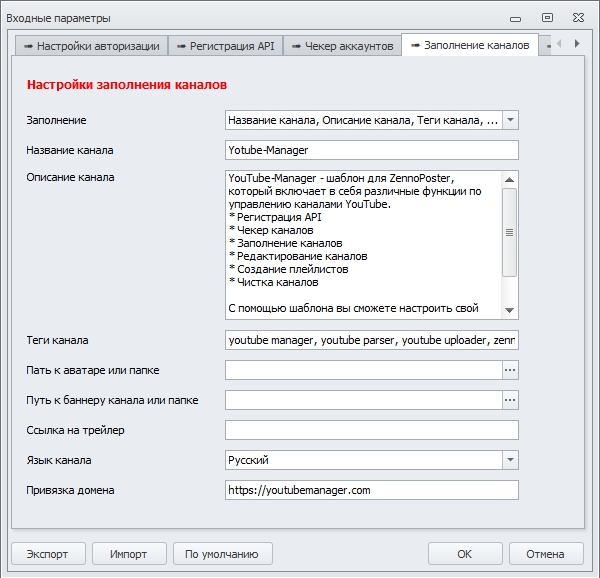Click the Путь к баннеру канала label
The height and width of the screenshot is (578, 600).
[x=112, y=400]
